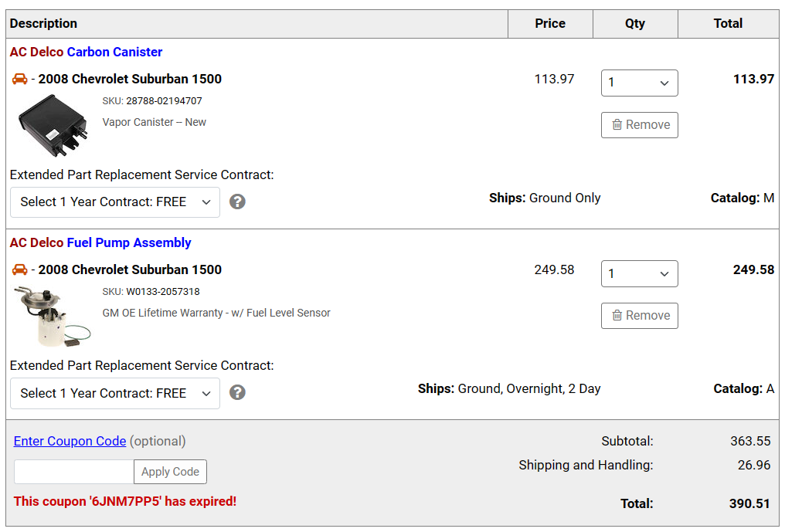Open help icon for Carbon Canister service contract
The height and width of the screenshot is (532, 785).
(x=237, y=202)
